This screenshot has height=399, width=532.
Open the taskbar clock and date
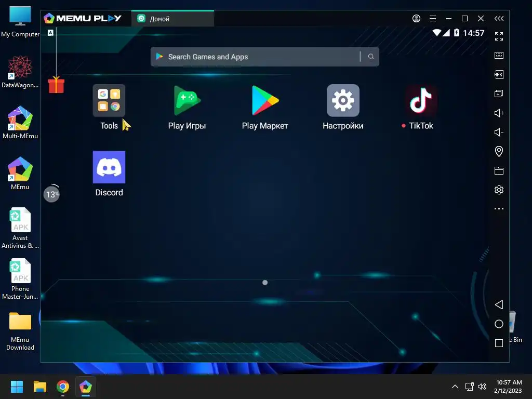(508, 387)
